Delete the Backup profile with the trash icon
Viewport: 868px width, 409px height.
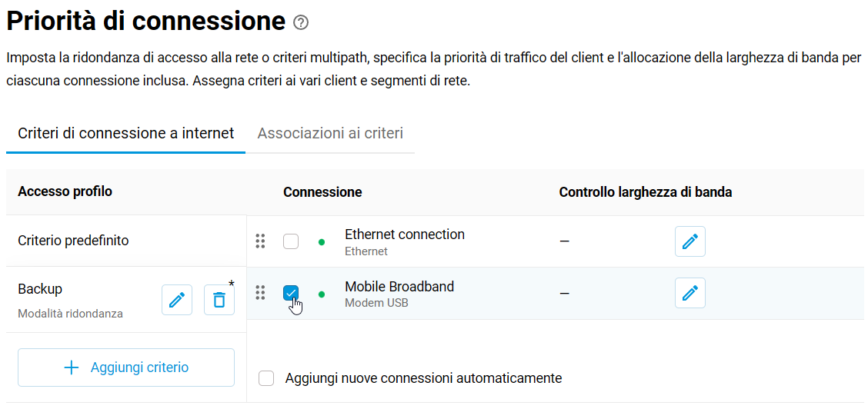click(219, 300)
